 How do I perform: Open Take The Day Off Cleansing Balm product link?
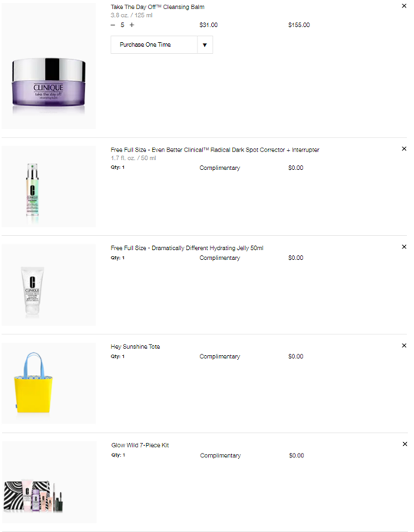157,7
